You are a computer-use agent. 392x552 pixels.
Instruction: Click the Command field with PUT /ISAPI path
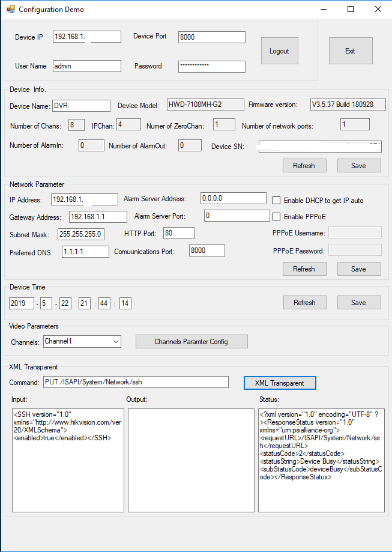136,383
